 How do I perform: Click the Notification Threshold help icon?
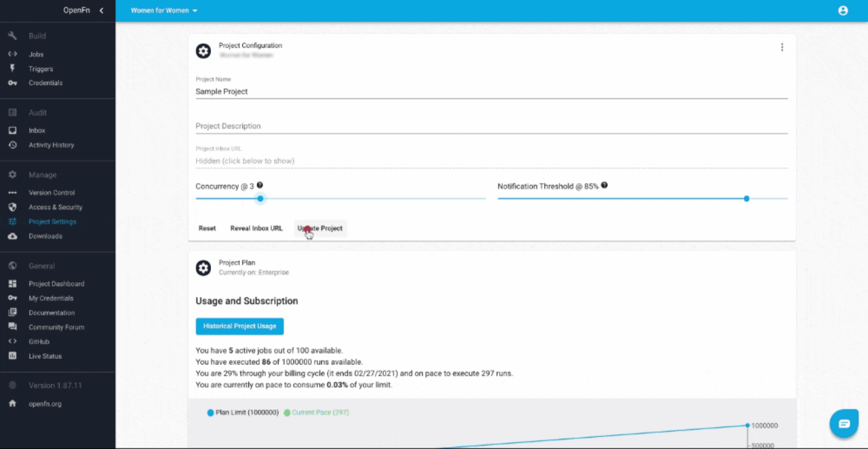tap(604, 185)
